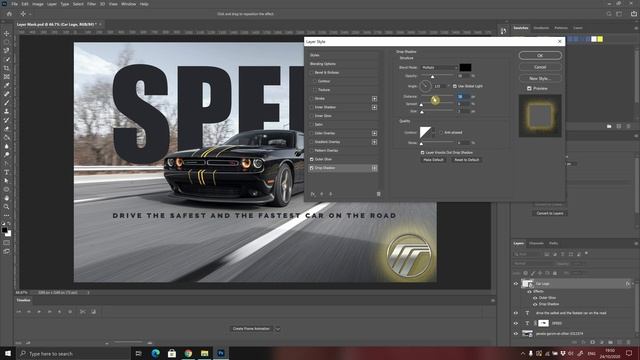Hide the Car Logo layer
Viewport: 640px width, 360px height.
coord(516,283)
